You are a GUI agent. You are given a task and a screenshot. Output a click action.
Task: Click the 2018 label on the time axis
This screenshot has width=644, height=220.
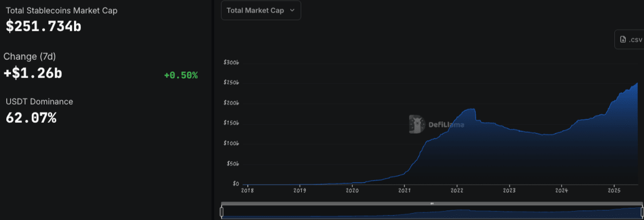[248, 190]
